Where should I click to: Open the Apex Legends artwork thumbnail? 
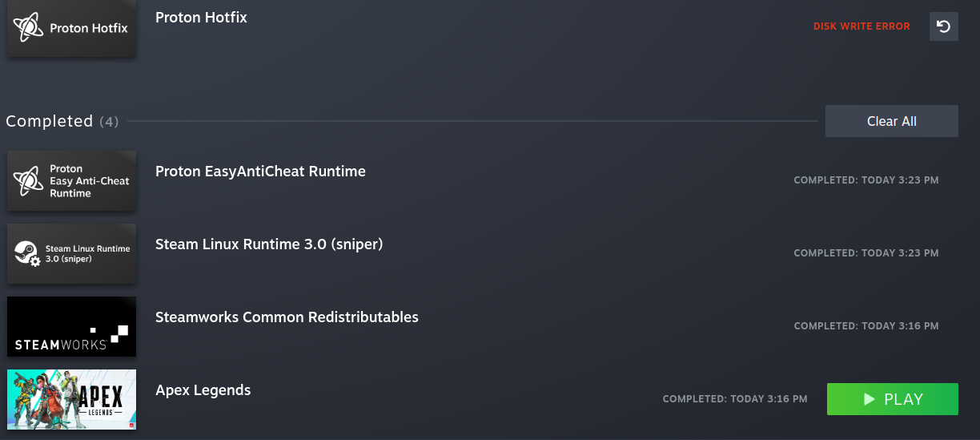click(71, 400)
